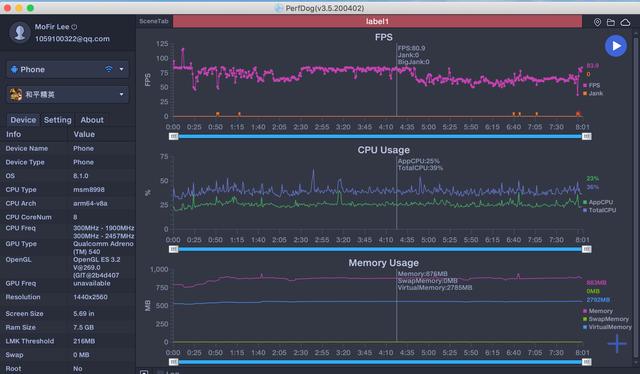Click the Memory Usage chart title

coord(384,263)
